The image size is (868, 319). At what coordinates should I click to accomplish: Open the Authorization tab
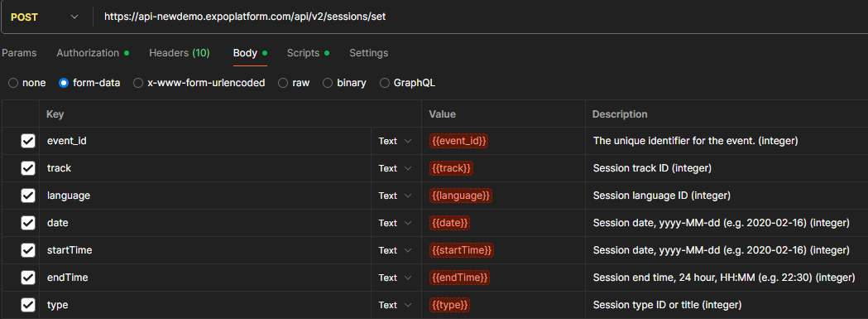coord(93,53)
